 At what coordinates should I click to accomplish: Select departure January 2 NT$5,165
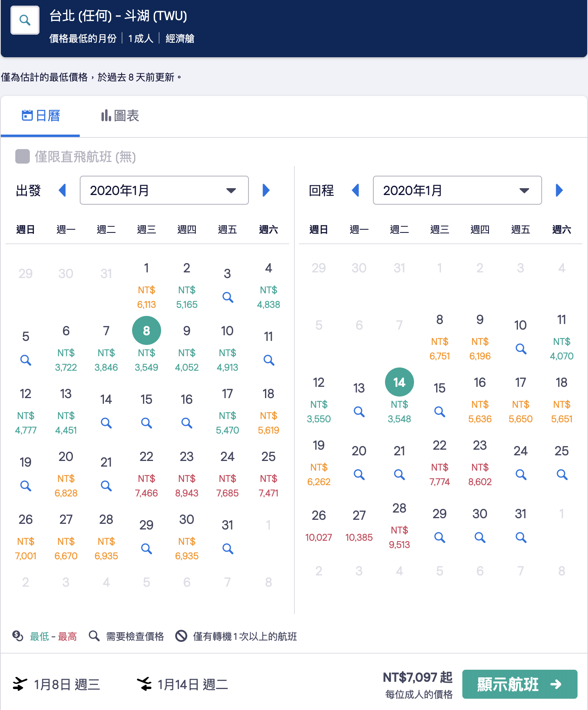[x=187, y=286]
